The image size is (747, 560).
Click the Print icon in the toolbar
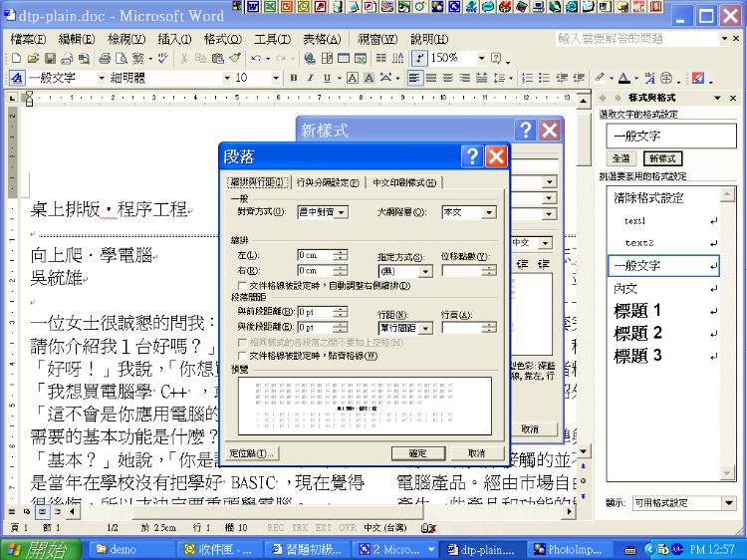[105, 58]
